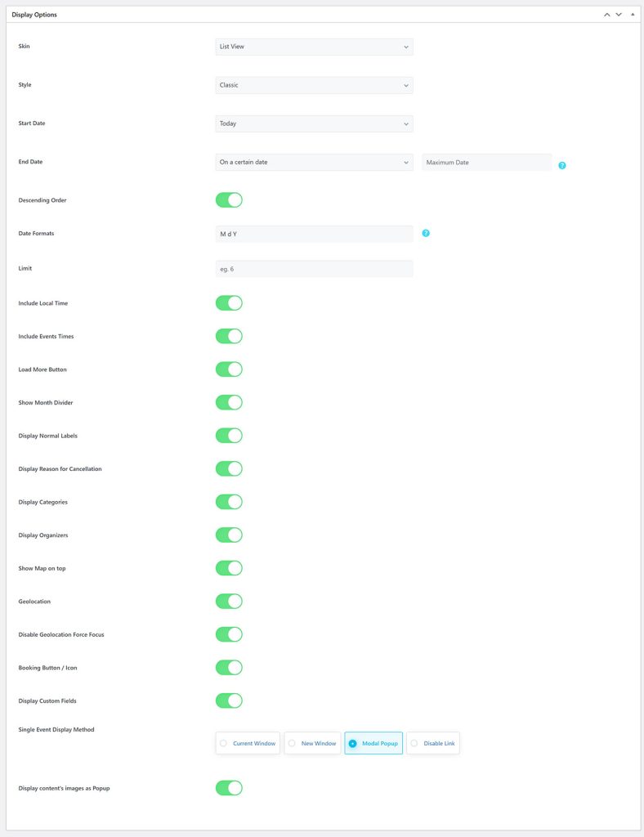The width and height of the screenshot is (644, 837).
Task: Toggle Display Categories switch
Action: (x=229, y=502)
